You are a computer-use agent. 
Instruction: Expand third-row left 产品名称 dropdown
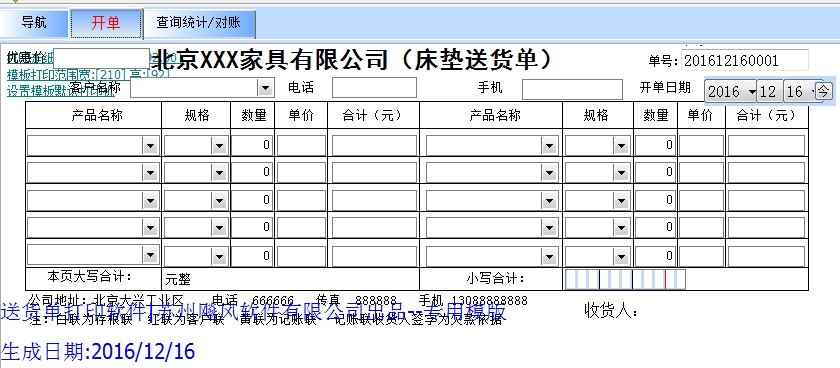(x=150, y=200)
